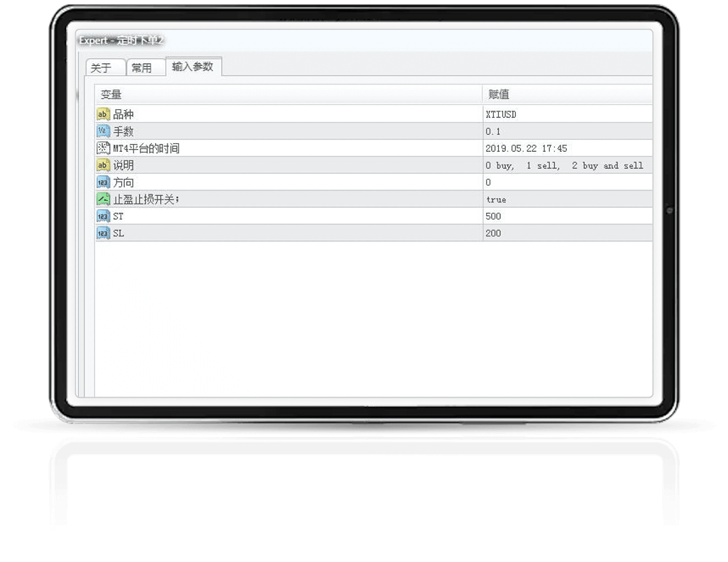
Task: Select the SL variable name
Action: tap(118, 233)
